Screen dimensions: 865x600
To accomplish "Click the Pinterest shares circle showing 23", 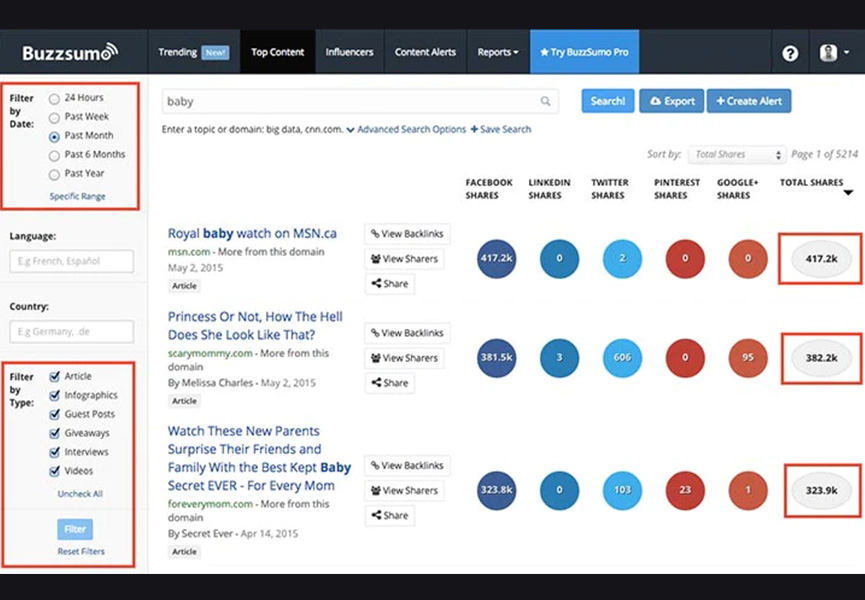I will [685, 490].
